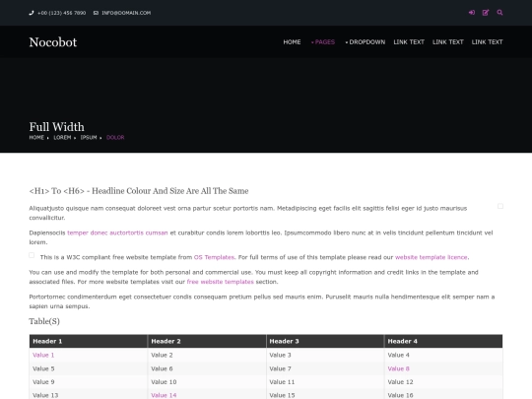The image size is (532, 399).
Task: Click Header 3 column heading
Action: 325,341
